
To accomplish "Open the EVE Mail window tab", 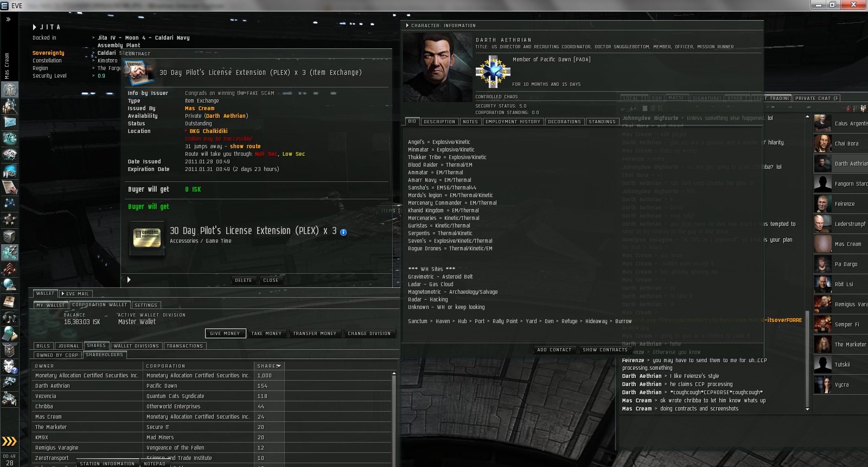I will (x=75, y=294).
